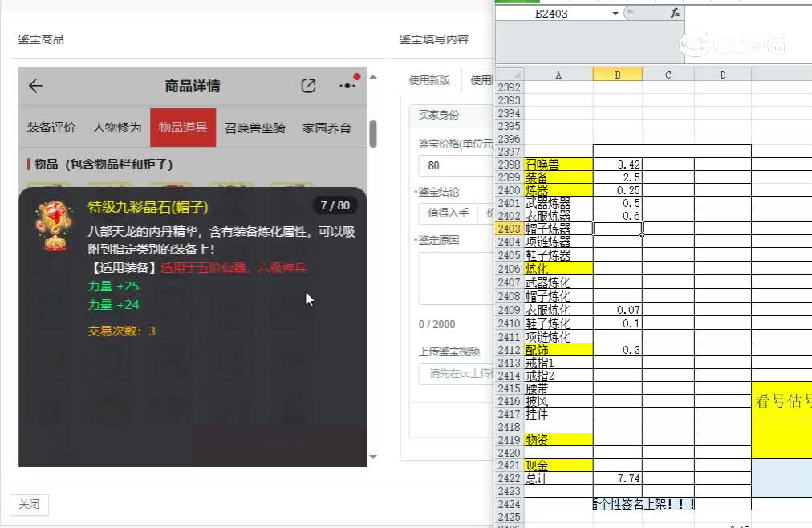The width and height of the screenshot is (812, 528).
Task: Click the 关闭 button
Action: [29, 505]
